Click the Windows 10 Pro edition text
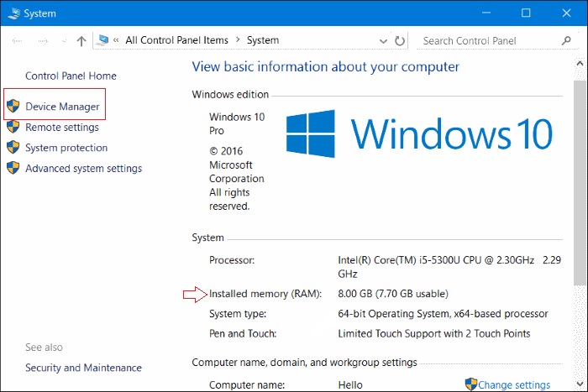This screenshot has height=392, width=588. pyautogui.click(x=237, y=123)
